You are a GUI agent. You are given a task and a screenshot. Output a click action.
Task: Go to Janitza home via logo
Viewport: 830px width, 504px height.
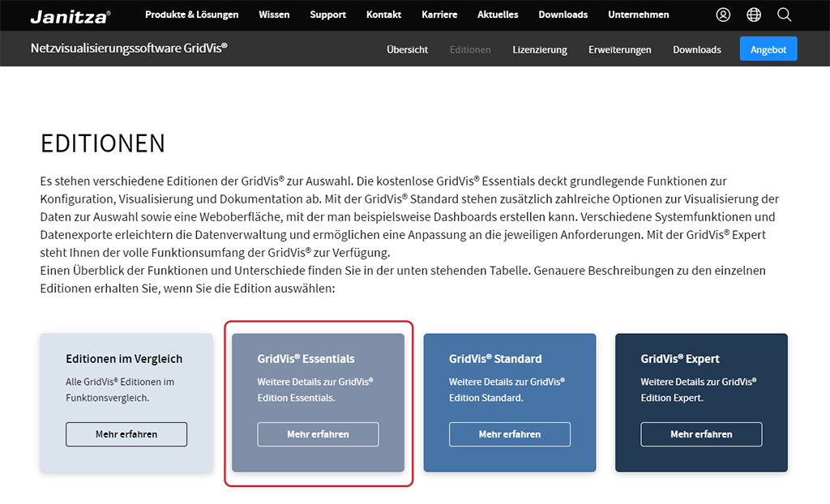pos(71,17)
